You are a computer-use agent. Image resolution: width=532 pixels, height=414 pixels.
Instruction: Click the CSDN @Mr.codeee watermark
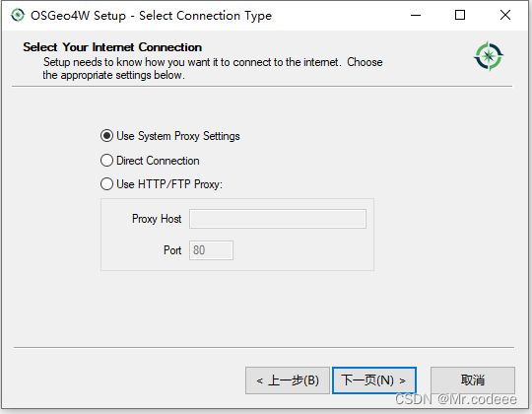456,399
